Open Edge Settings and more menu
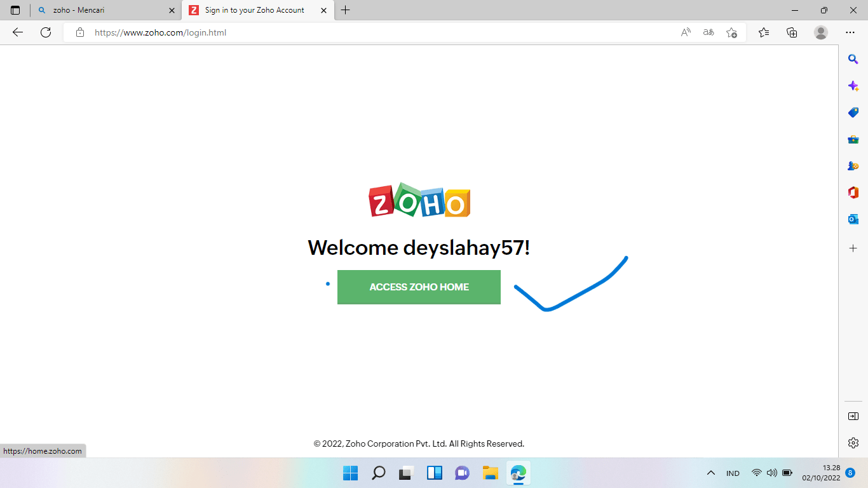Viewport: 868px width, 488px height. (x=850, y=32)
